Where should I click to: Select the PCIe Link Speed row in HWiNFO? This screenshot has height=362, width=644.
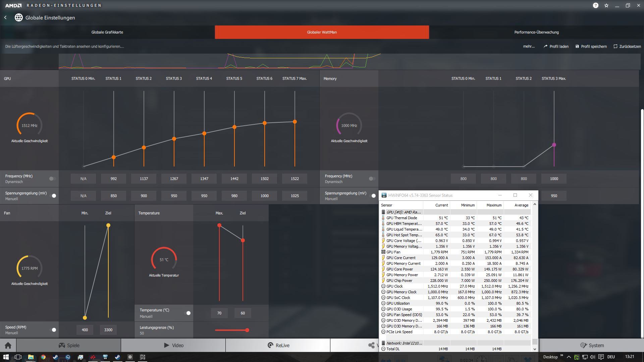(x=455, y=332)
